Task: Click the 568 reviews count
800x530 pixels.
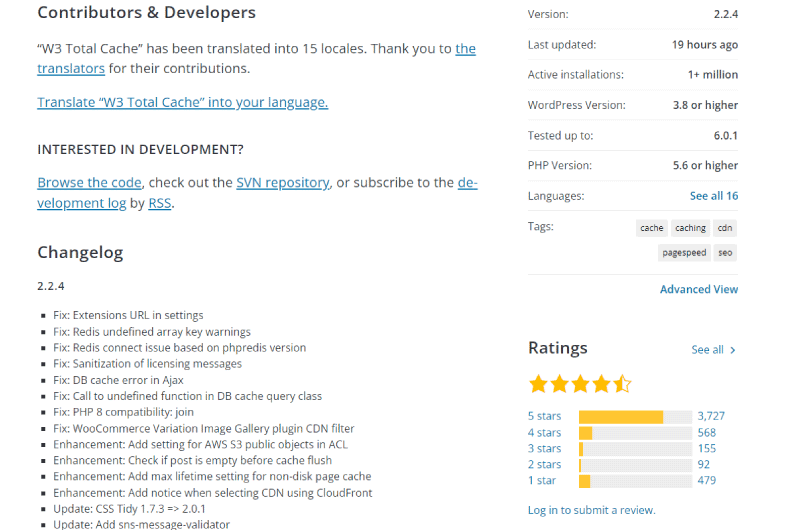Action: pyautogui.click(x=707, y=433)
